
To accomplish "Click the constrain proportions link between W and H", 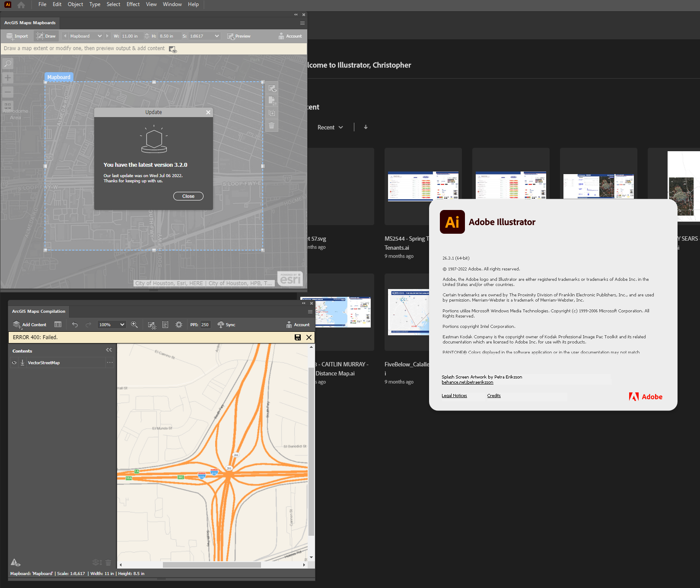I will pos(147,36).
